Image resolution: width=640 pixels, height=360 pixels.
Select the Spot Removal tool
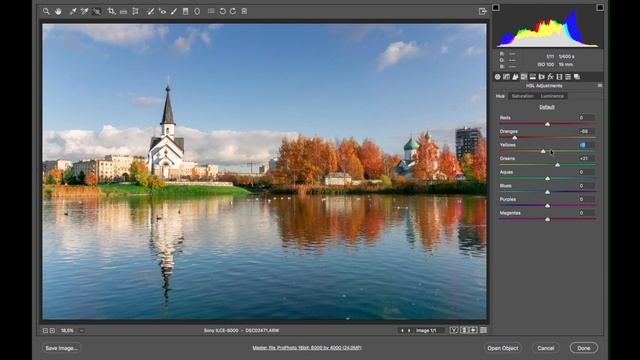pyautogui.click(x=150, y=11)
